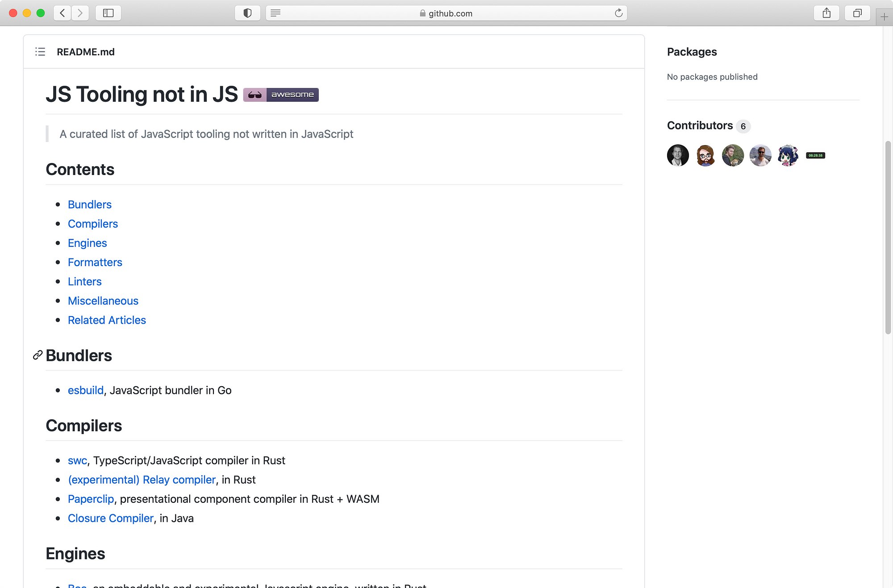Click the privacy report shield icon
This screenshot has width=893, height=588.
tap(247, 13)
